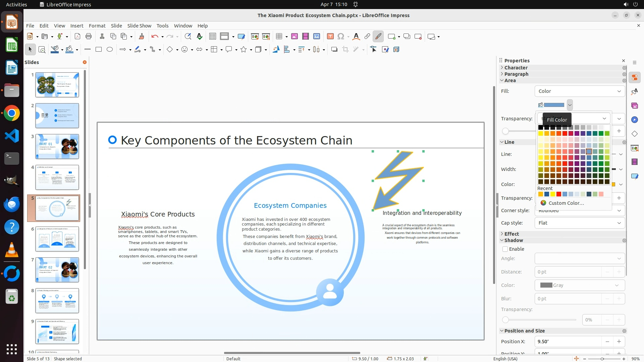Select slide 6 thumbnail in Slides panel
Image resolution: width=644 pixels, height=362 pixels.
[x=57, y=239]
